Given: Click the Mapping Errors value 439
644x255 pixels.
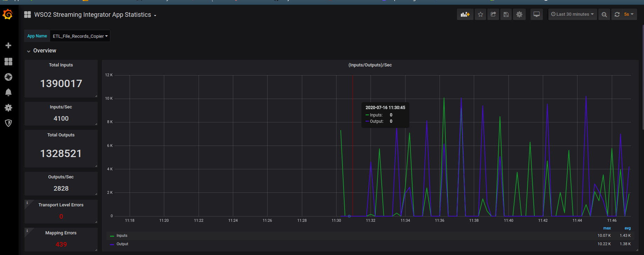Looking at the screenshot, I should point(61,245).
